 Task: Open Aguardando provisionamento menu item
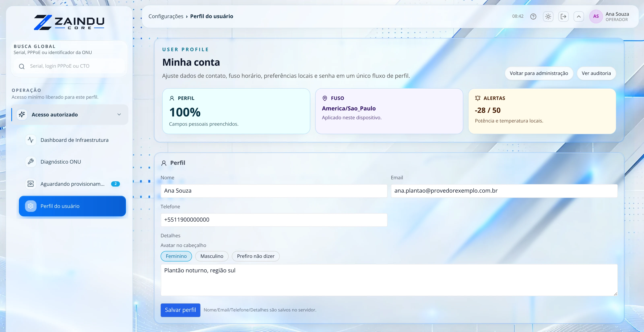click(x=72, y=184)
